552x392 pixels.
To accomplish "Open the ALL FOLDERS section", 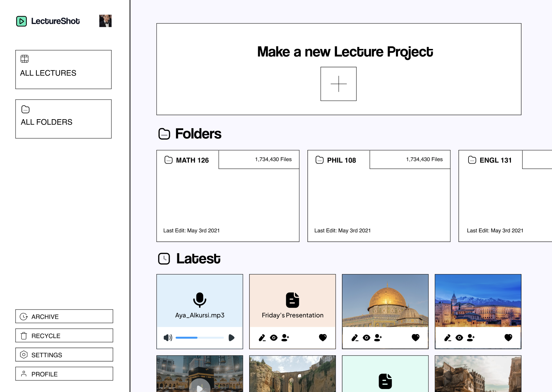I will pyautogui.click(x=63, y=119).
